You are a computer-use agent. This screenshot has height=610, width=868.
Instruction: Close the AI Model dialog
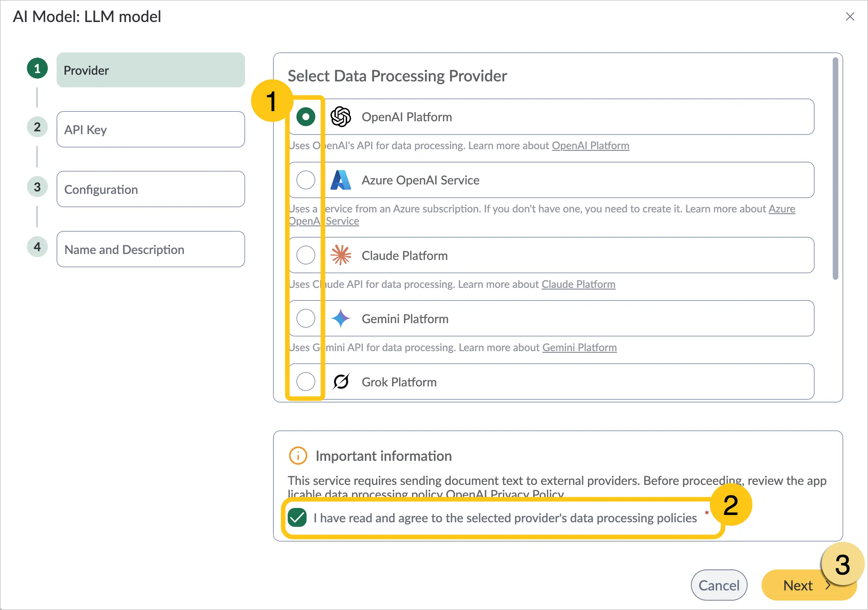(x=850, y=17)
